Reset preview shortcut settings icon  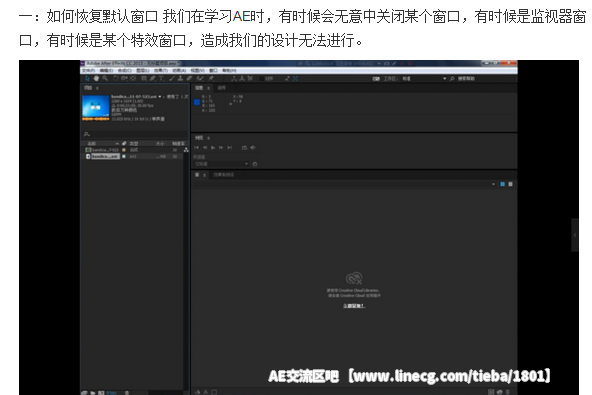coord(255,164)
